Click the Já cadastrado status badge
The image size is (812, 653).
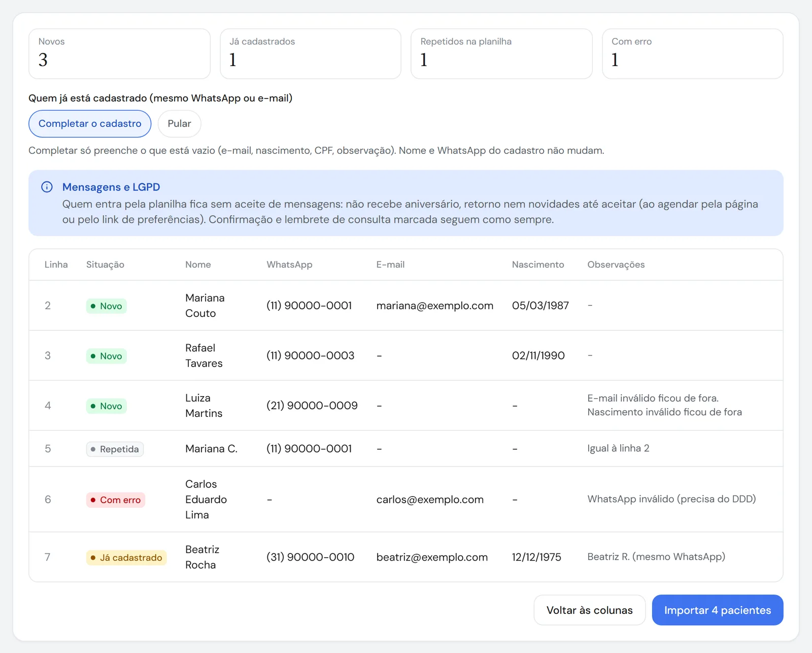point(126,558)
